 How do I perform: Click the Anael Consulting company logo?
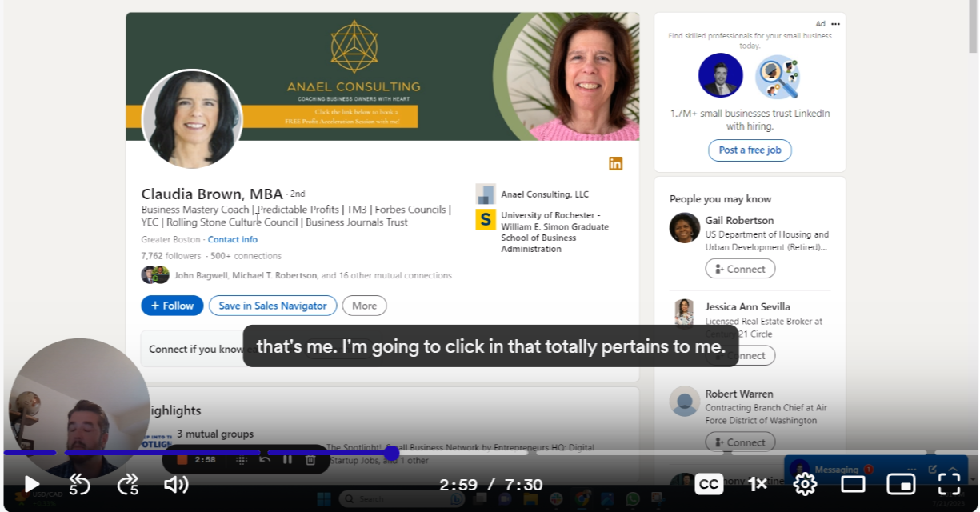486,194
